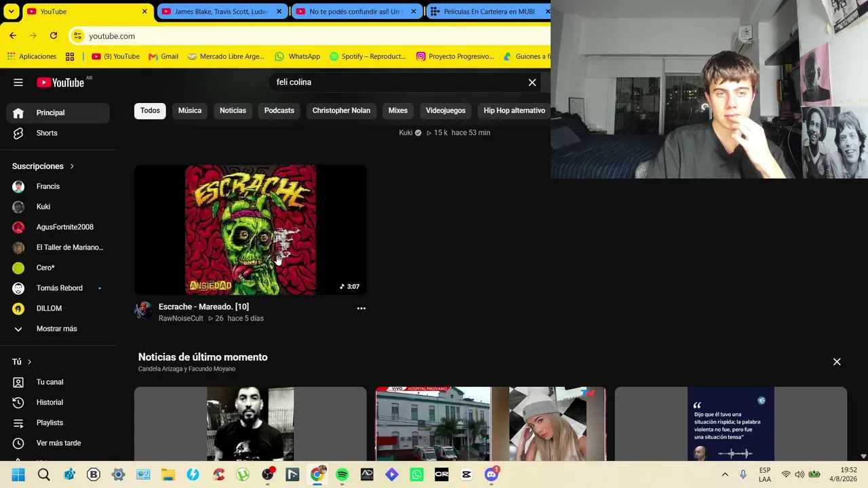
Task: Expand Mostrar más subscriptions
Action: coord(58,329)
